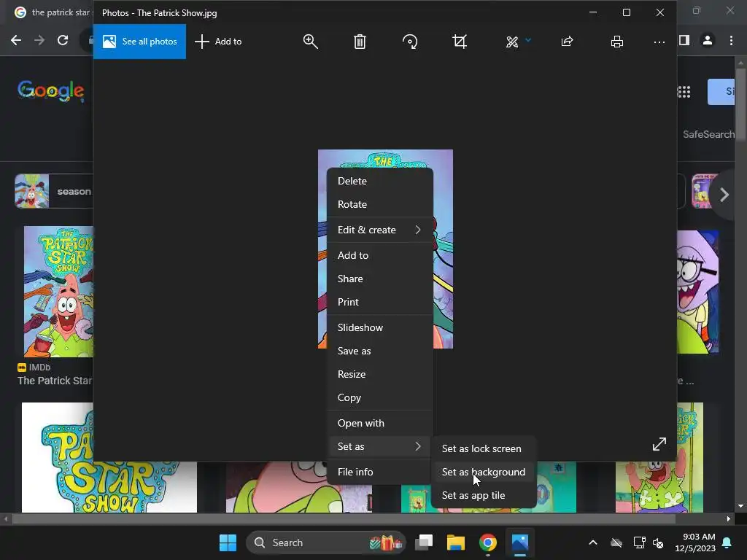Select Set as app tile
This screenshot has height=560, width=747.
[484, 495]
